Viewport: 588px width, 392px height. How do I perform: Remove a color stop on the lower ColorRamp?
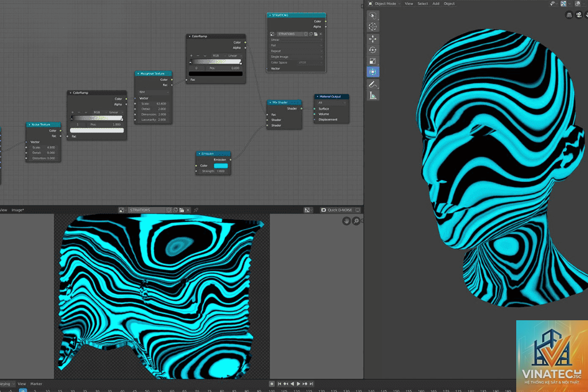(79, 112)
